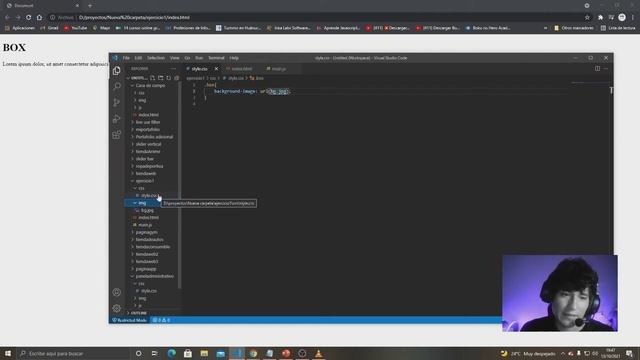Open Windows Start menu
The height and width of the screenshot is (360, 640).
[x=8, y=353]
